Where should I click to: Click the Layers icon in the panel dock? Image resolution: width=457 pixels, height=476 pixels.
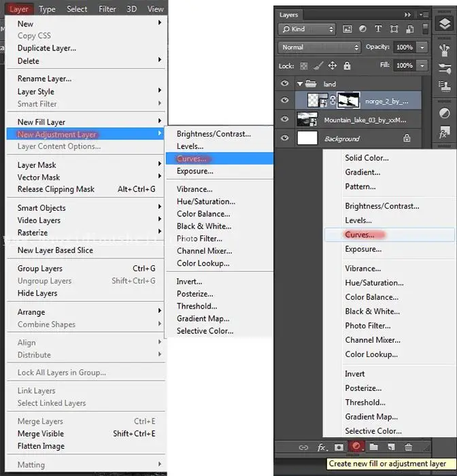tap(445, 24)
